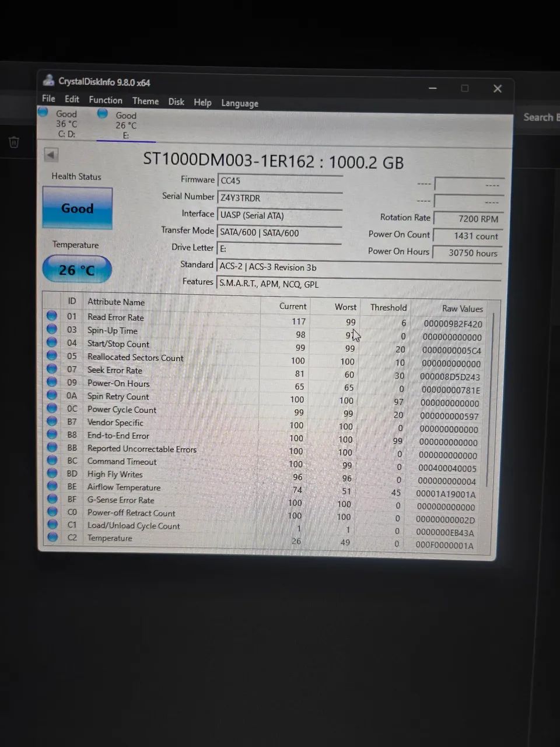The image size is (560, 747).
Task: Open the Help menu
Action: [x=202, y=102]
